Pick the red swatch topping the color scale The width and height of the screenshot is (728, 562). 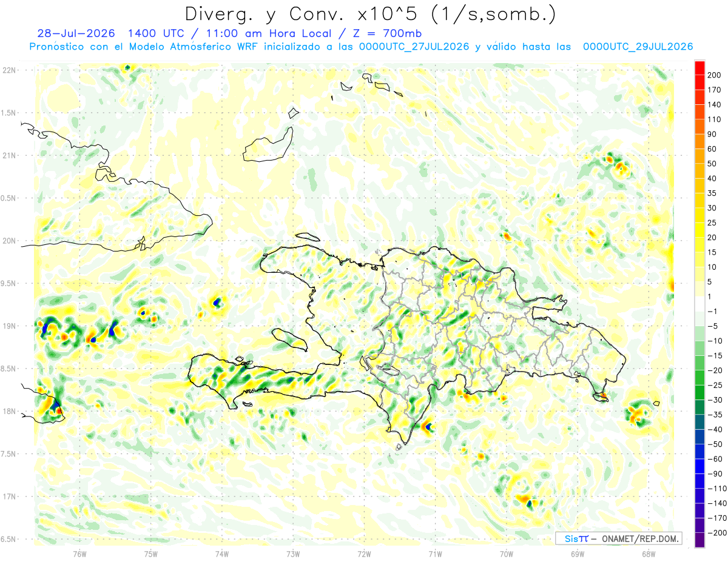click(699, 67)
